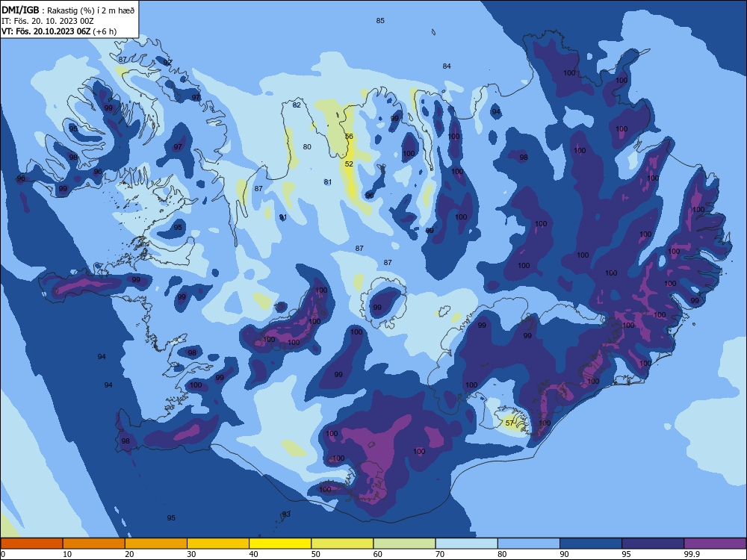Click the '(+6 h)' forecast offset text

pos(105,31)
